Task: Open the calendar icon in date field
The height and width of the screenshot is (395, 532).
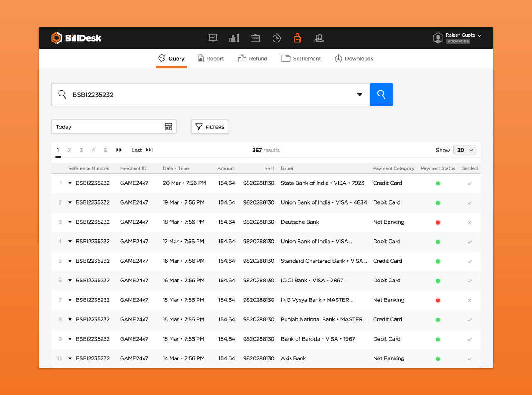Action: (168, 127)
